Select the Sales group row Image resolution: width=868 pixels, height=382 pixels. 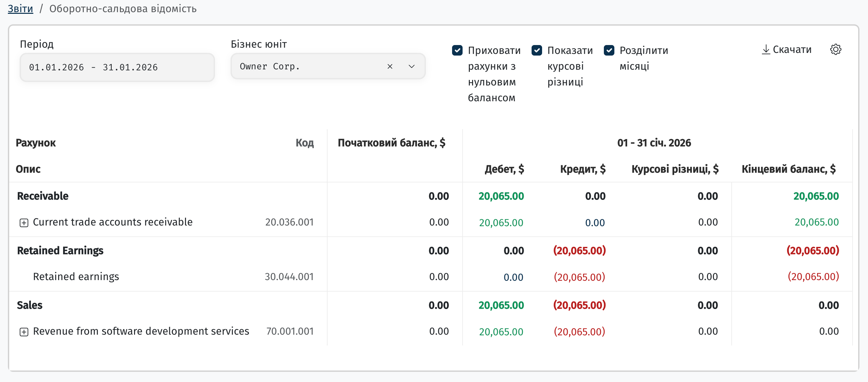click(430, 305)
